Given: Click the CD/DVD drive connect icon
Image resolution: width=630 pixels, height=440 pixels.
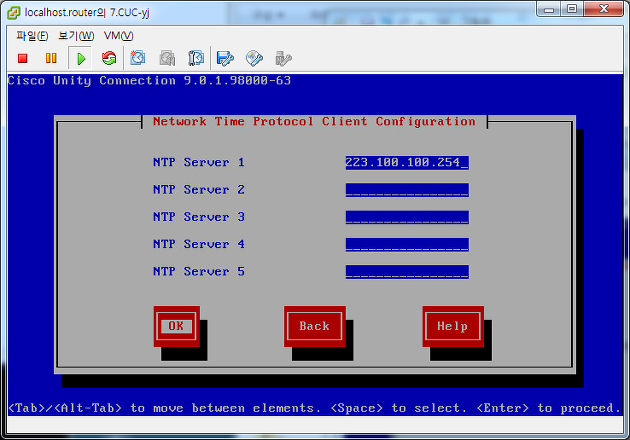Looking at the screenshot, I should [254, 58].
